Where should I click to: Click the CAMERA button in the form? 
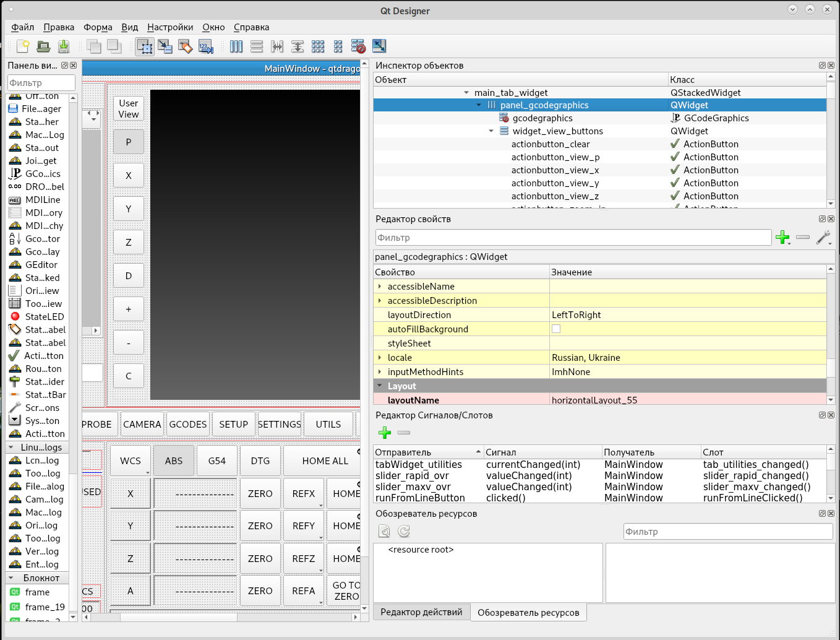(x=142, y=424)
